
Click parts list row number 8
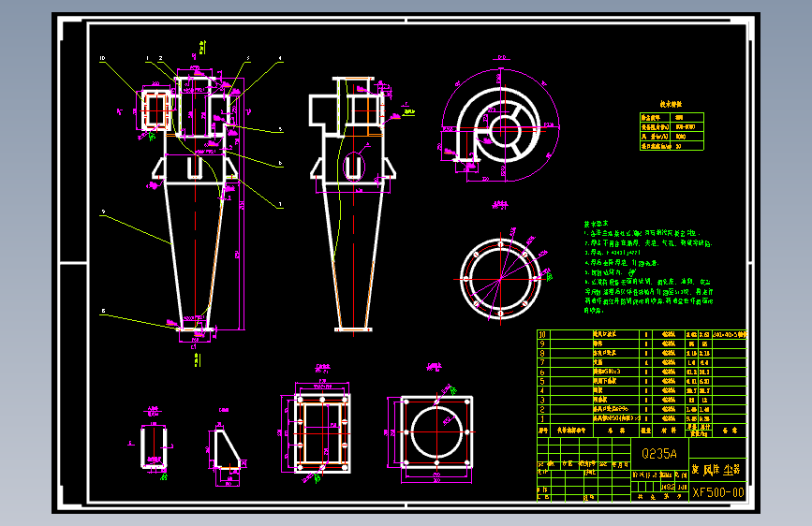point(542,353)
